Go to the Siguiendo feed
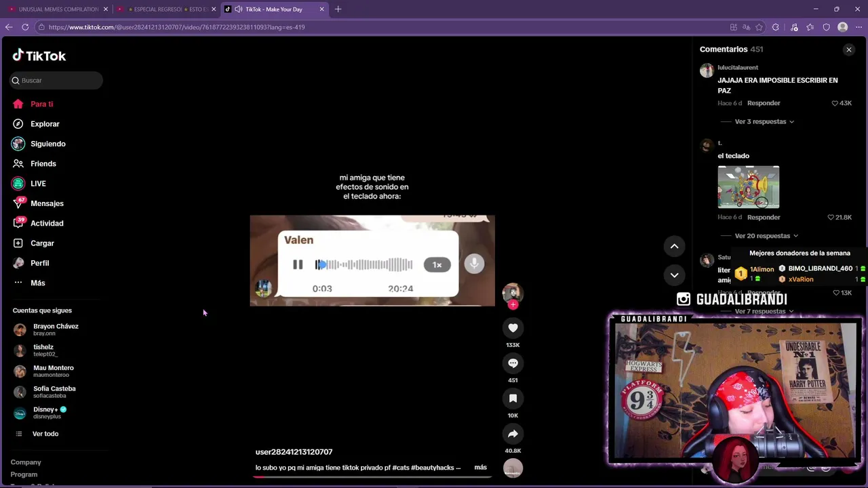The height and width of the screenshot is (488, 868). coord(39,144)
